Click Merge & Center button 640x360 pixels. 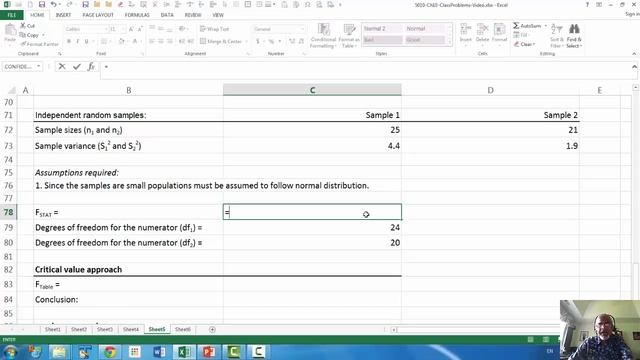point(221,41)
